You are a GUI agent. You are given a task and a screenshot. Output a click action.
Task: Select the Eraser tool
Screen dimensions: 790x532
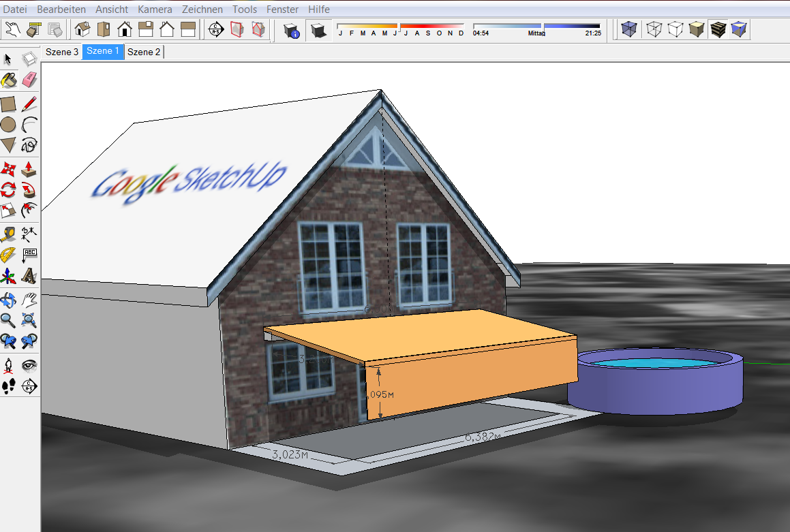(x=29, y=80)
